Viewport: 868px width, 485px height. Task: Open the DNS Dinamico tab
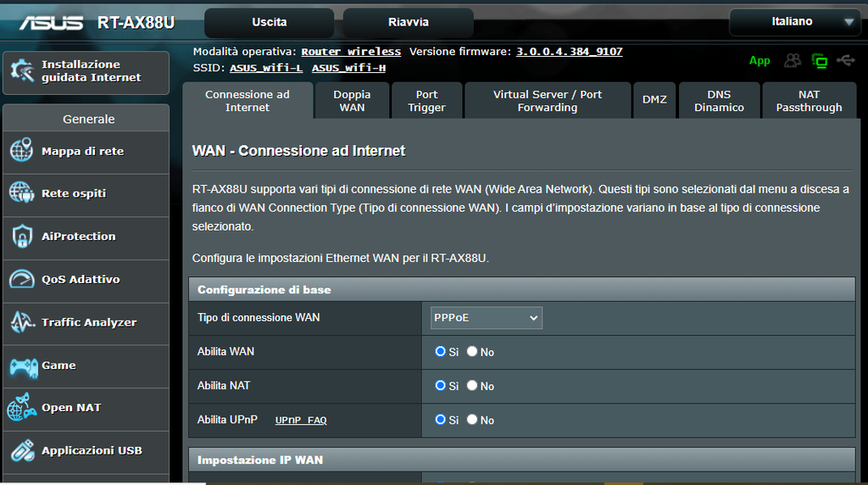tap(719, 101)
